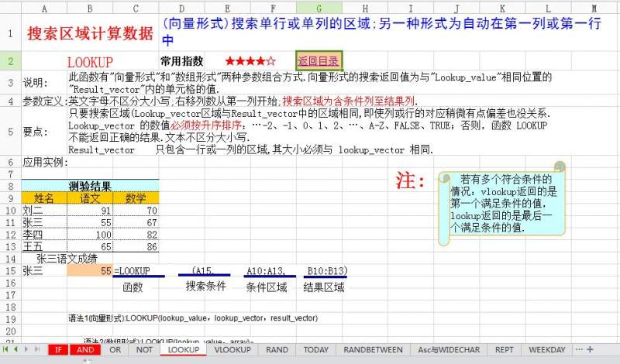Click the 语文 column header cell

click(90, 198)
